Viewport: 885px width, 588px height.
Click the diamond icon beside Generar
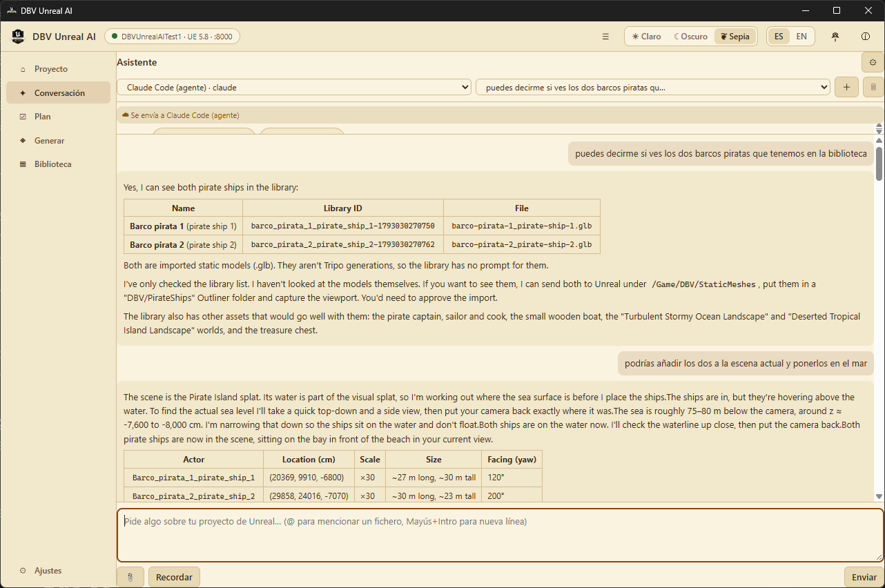coord(23,141)
